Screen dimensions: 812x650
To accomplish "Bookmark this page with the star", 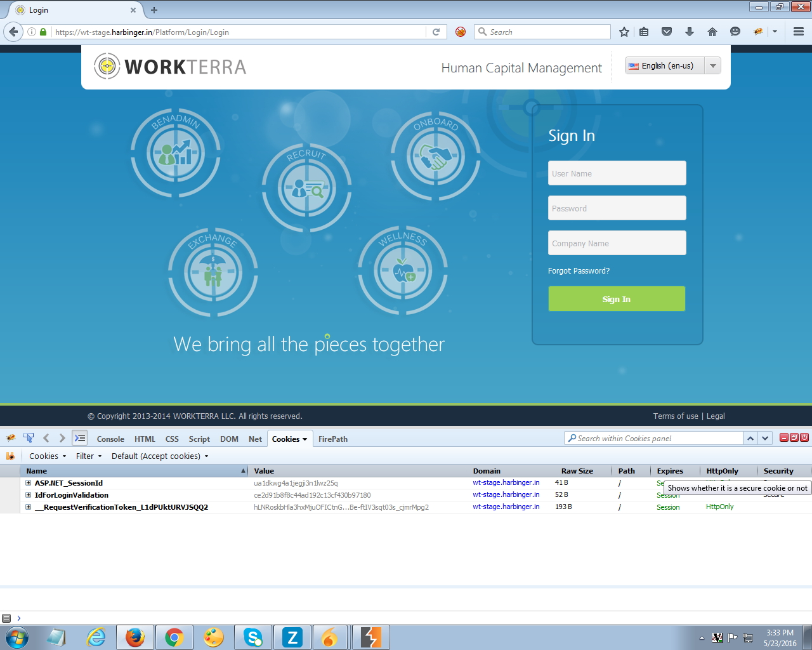I will pyautogui.click(x=624, y=32).
